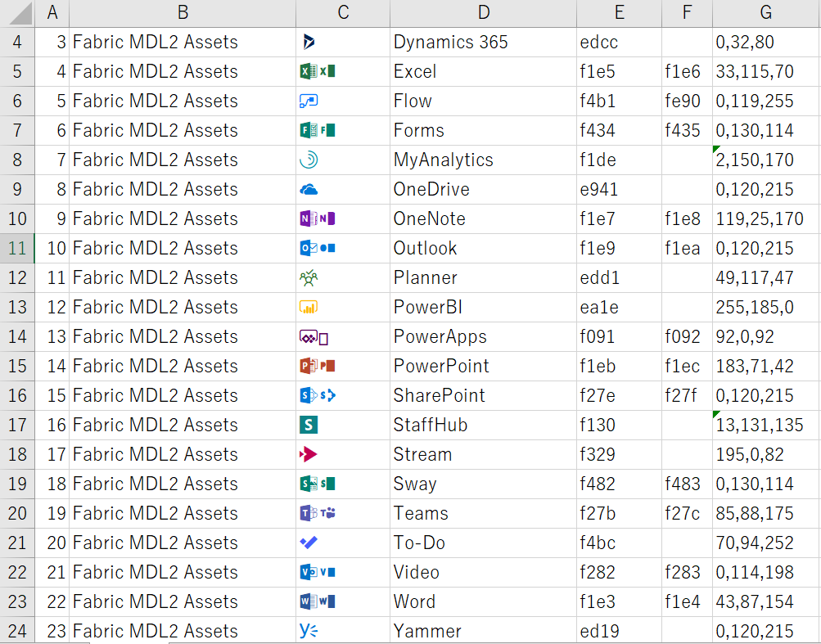Select cell with code ea1e
The width and height of the screenshot is (821, 644).
[x=619, y=307]
